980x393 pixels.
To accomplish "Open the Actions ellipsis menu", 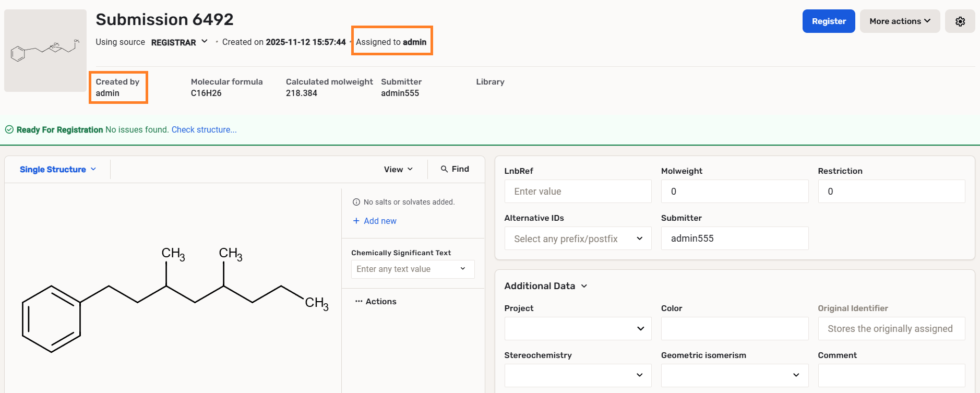I will 359,301.
